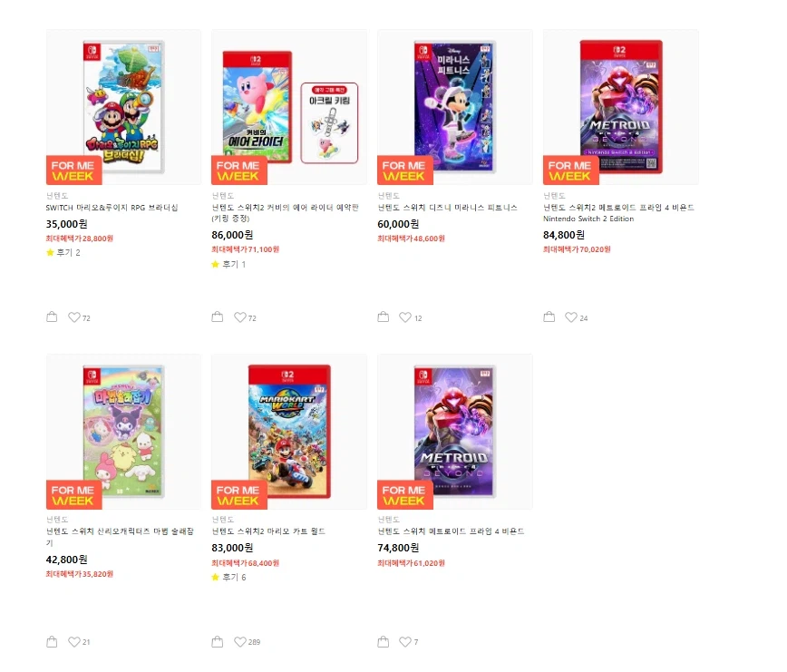Click 닌텐도 brand label above Mario Kart World
787x672 pixels.
tap(222, 520)
